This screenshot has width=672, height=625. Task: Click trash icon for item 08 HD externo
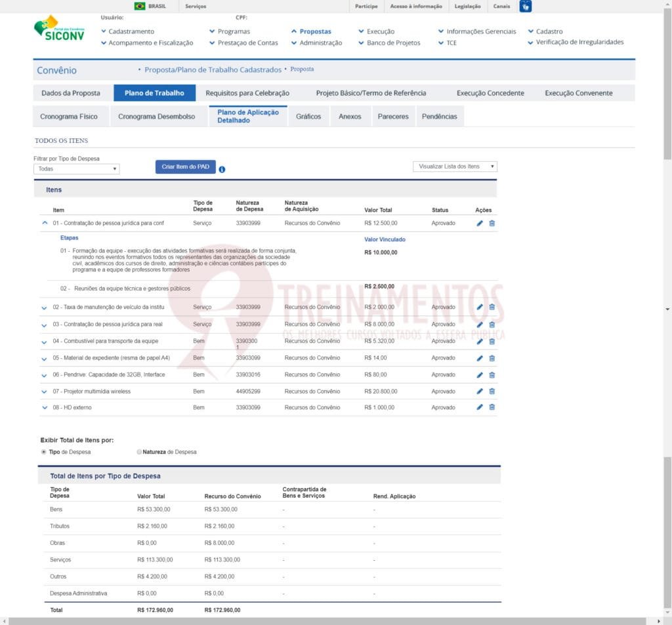(x=492, y=407)
